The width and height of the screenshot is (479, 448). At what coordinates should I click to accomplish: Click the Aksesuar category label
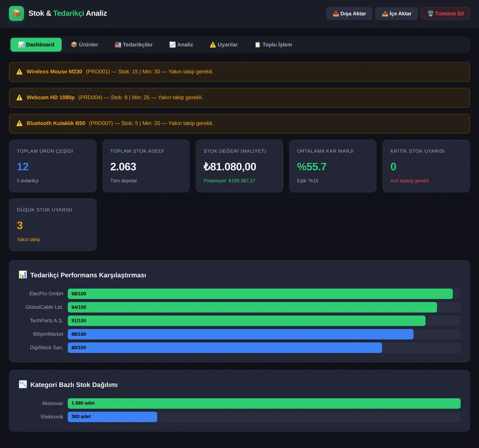click(x=53, y=403)
